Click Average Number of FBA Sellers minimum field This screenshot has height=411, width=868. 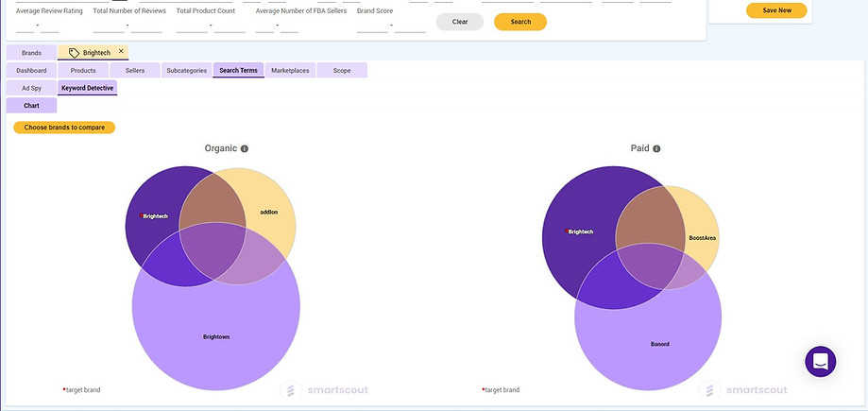pyautogui.click(x=264, y=26)
